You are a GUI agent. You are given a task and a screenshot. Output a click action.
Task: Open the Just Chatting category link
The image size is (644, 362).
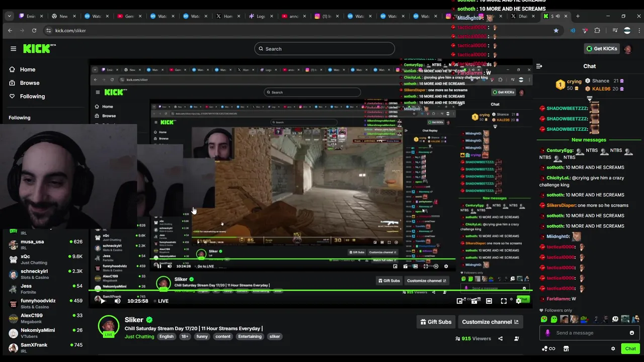pyautogui.click(x=139, y=336)
